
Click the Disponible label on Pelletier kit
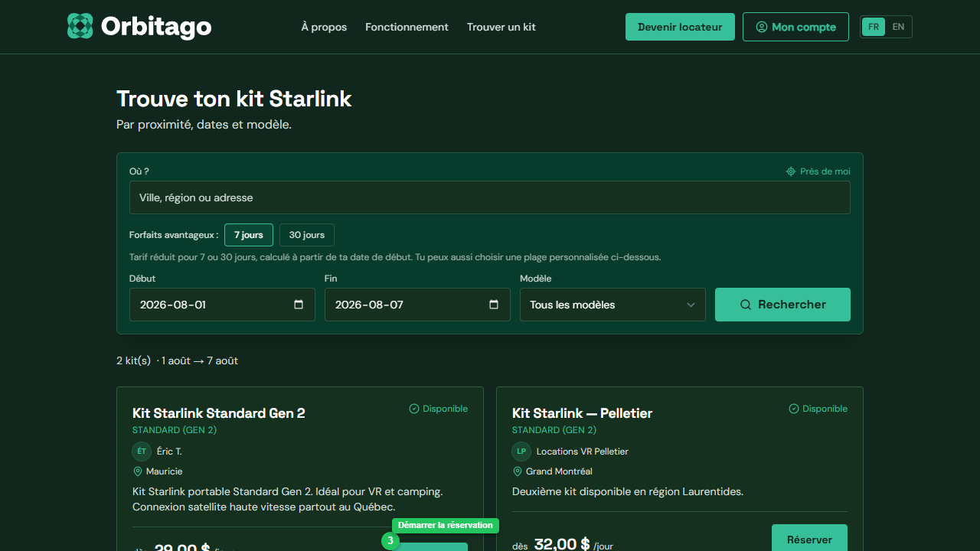[825, 409]
